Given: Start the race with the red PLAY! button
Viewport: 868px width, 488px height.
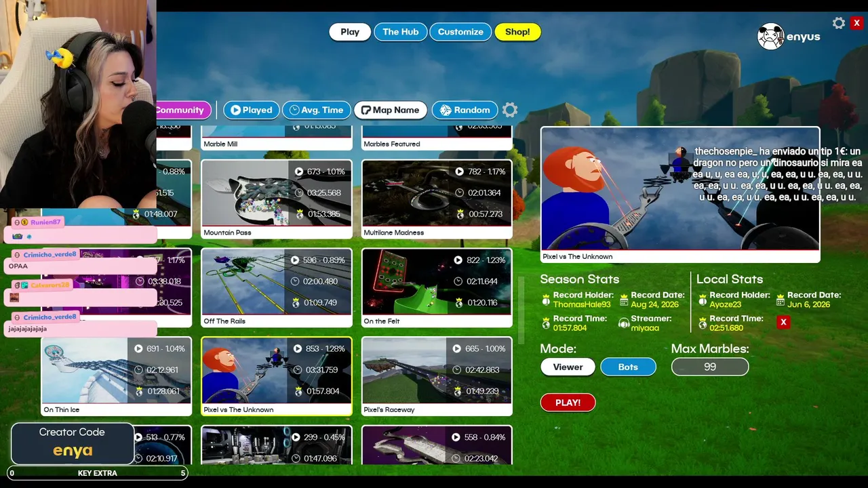Looking at the screenshot, I should tap(568, 403).
